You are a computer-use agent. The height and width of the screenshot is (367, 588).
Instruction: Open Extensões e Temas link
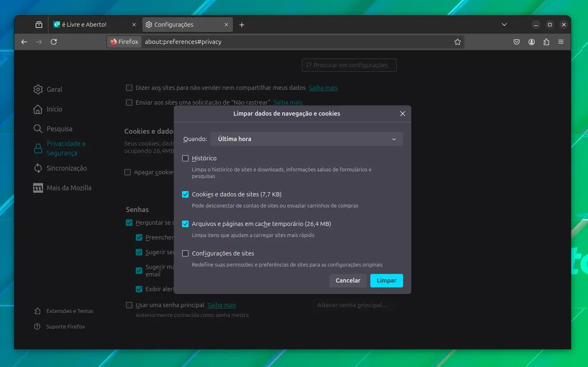point(64,311)
